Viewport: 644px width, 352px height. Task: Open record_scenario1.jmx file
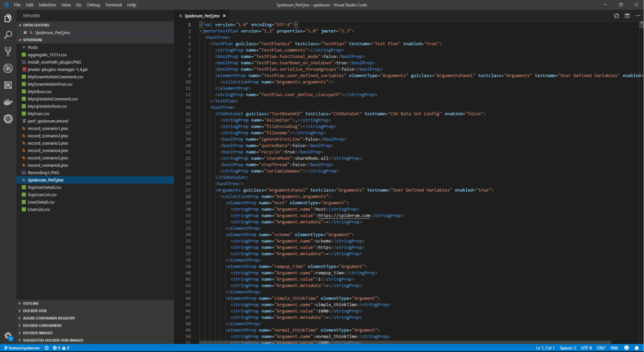(x=95, y=129)
